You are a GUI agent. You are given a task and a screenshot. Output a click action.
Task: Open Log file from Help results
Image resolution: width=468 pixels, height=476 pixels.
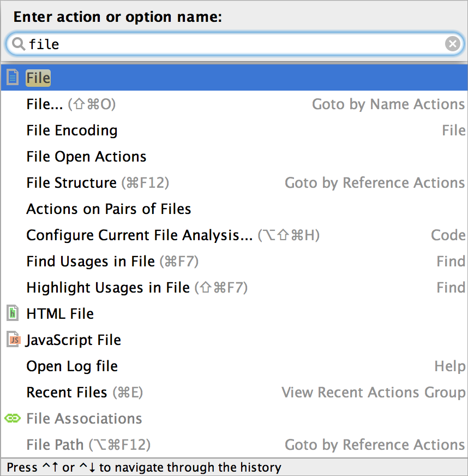[x=72, y=366]
